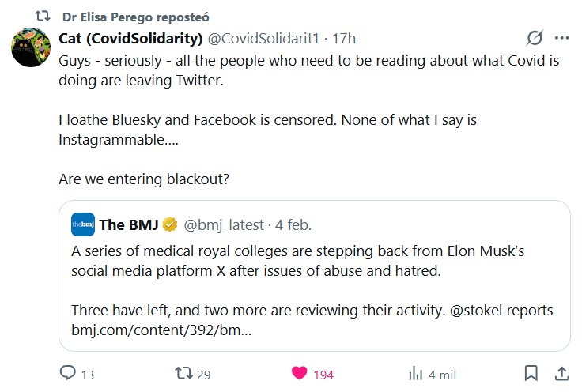Click the Grok explain-post icon
The width and height of the screenshot is (582, 392).
(x=535, y=38)
